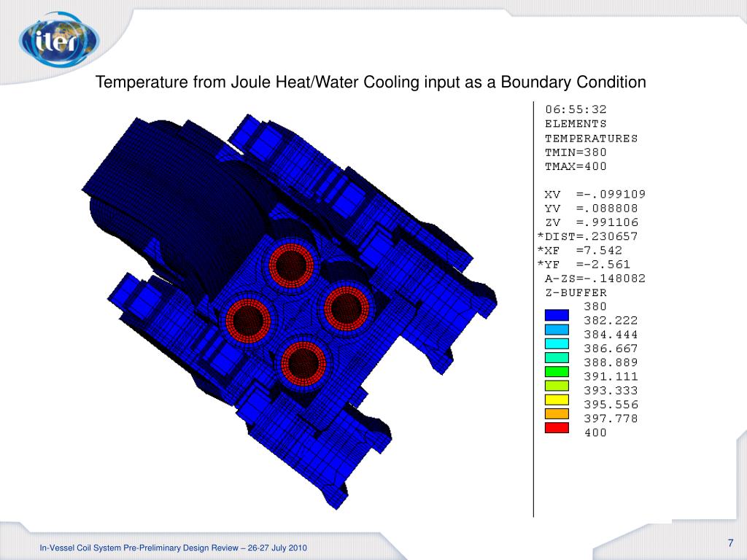Click the timestamp 06:55:32
747x560 pixels.
tap(576, 109)
